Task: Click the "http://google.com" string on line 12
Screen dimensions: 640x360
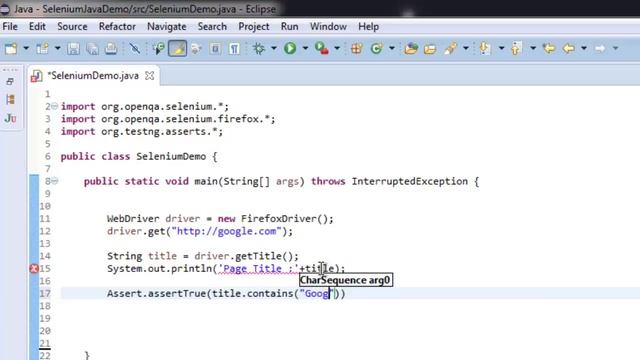Action: 227,231
